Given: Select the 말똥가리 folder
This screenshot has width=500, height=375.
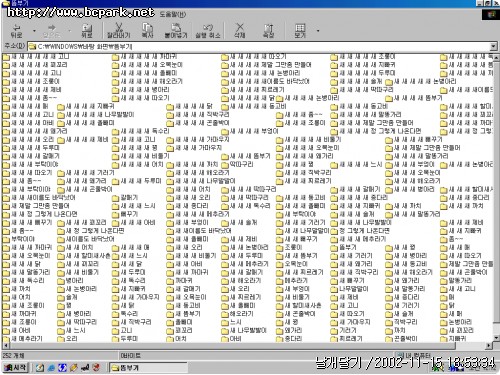Looking at the screenshot, I should 456,280.
